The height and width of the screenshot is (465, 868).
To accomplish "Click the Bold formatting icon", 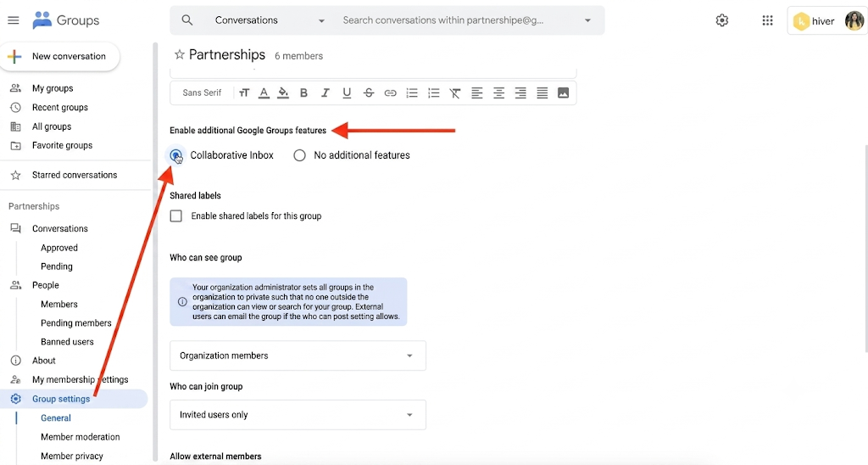I will [303, 93].
